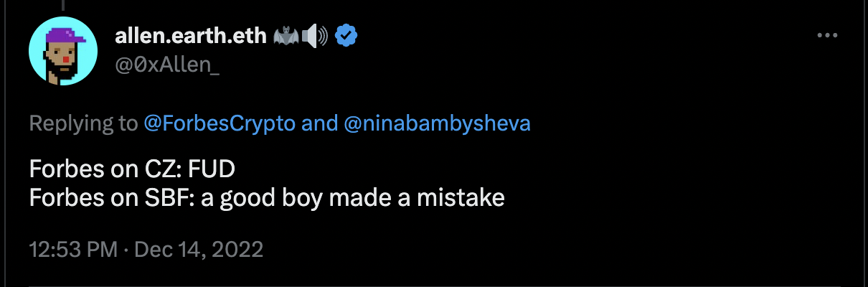
Task: Open the @ForbesCrypto mention link
Action: (x=220, y=123)
